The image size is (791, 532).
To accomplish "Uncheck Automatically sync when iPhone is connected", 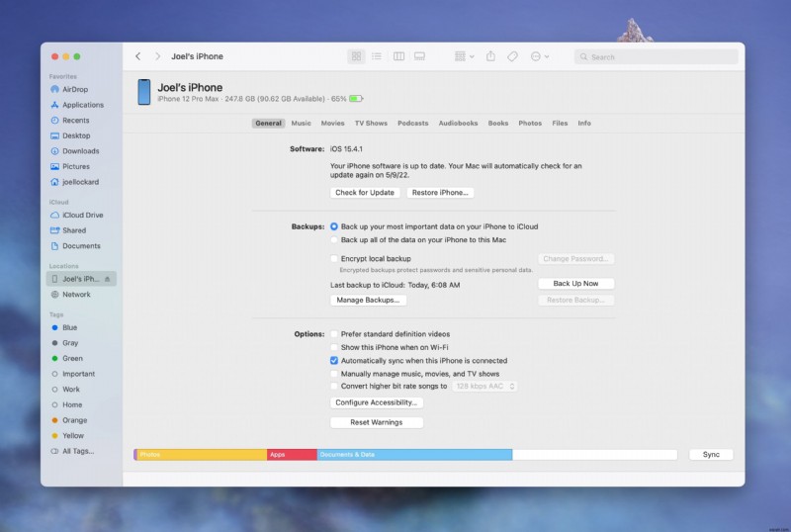I will (x=334, y=361).
